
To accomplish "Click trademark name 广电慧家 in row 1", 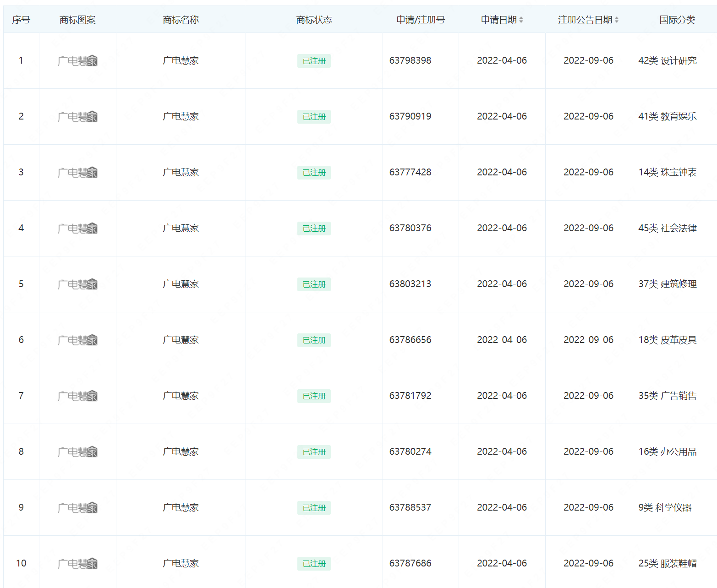I will click(181, 60).
